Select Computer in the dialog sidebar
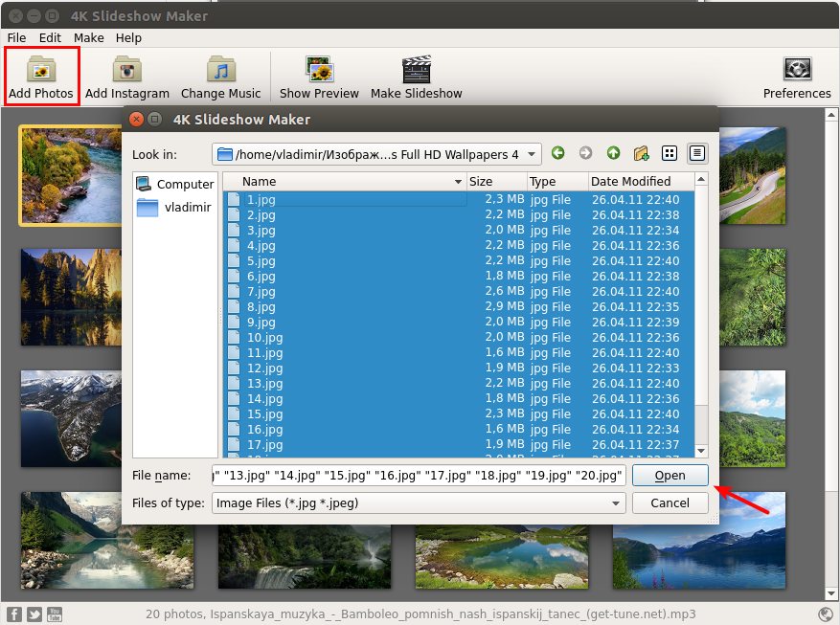 point(174,184)
